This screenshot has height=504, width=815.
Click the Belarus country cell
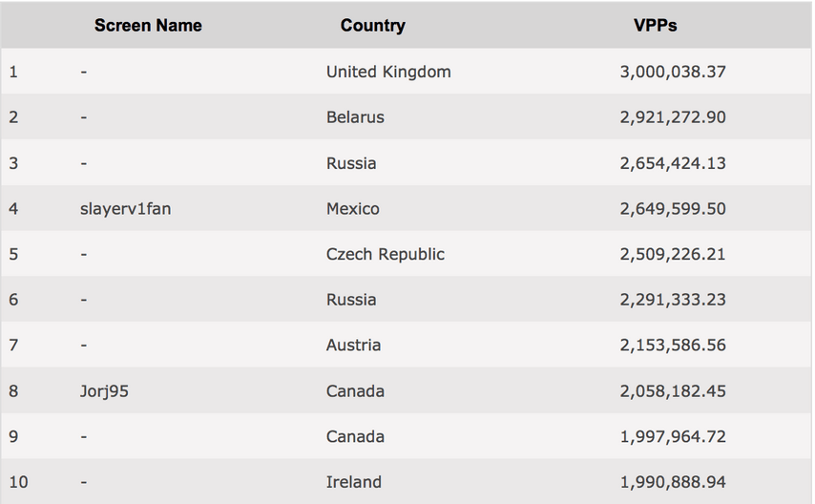(355, 117)
